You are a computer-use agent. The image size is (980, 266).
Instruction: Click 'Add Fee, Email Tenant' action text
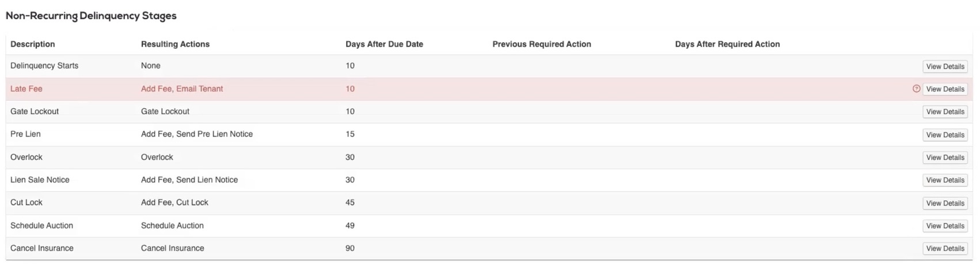pyautogui.click(x=182, y=89)
